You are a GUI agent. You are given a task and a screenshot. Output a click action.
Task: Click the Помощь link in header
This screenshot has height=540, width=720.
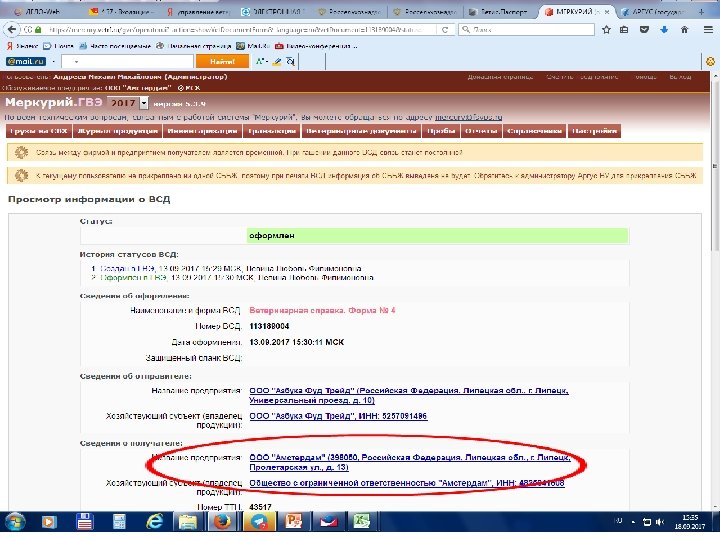point(646,77)
